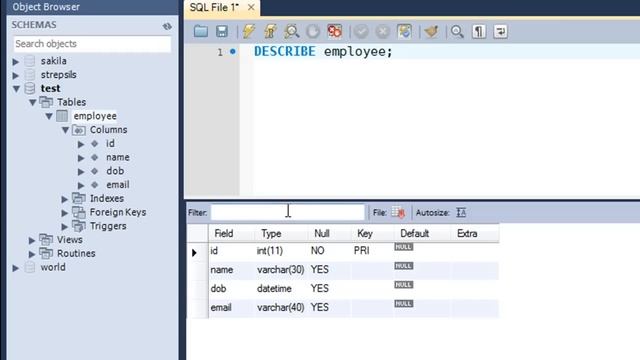This screenshot has height=360, width=640.
Task: Sort by the Type column header
Action: [281, 233]
